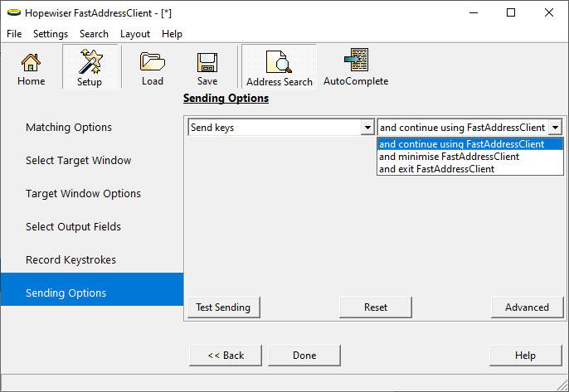
Task: Expand the Send keys dropdown arrow
Action: (367, 128)
